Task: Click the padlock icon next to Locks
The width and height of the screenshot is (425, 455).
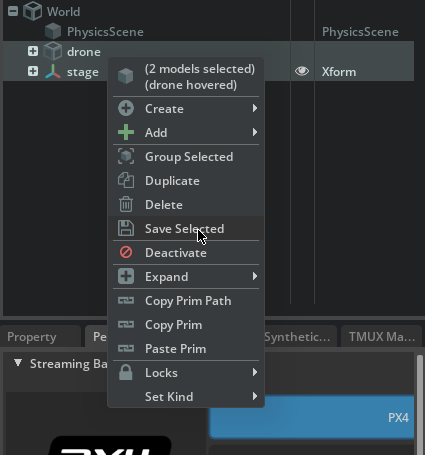Action: point(126,372)
